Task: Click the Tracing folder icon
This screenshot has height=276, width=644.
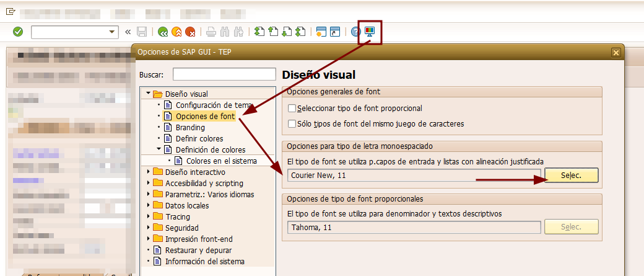Action: pos(158,216)
